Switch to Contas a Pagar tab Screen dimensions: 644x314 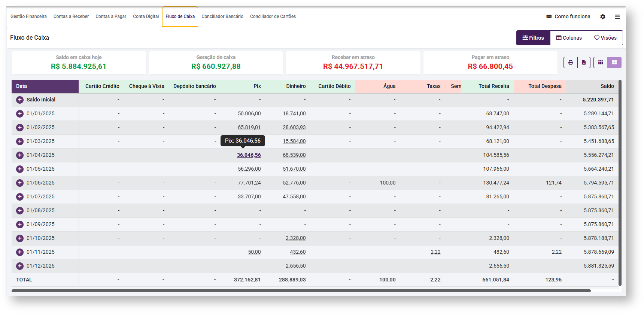tap(111, 16)
